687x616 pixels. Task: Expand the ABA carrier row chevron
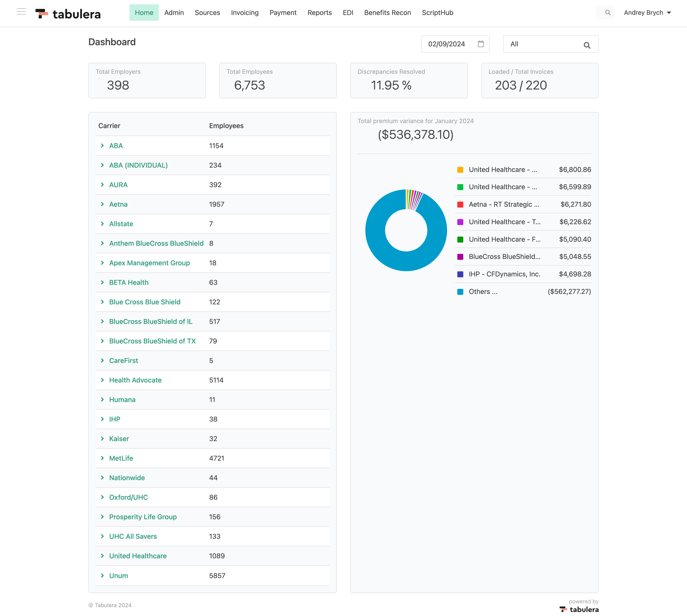click(102, 146)
